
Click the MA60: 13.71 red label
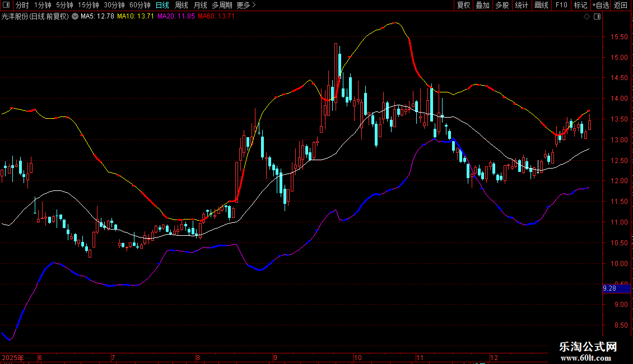(x=216, y=17)
